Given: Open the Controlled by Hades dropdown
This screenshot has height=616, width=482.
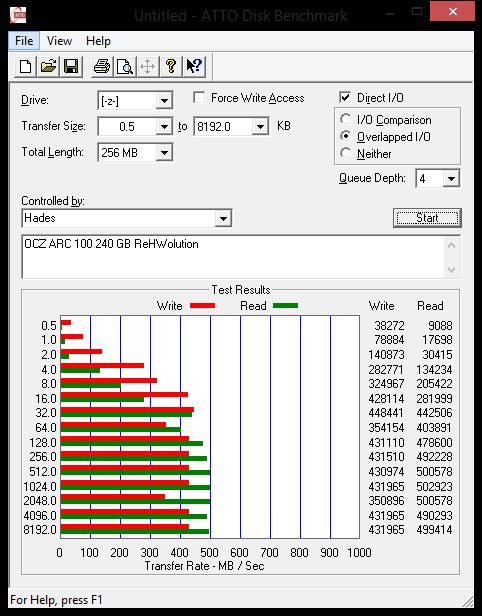Looking at the screenshot, I should coord(223,218).
